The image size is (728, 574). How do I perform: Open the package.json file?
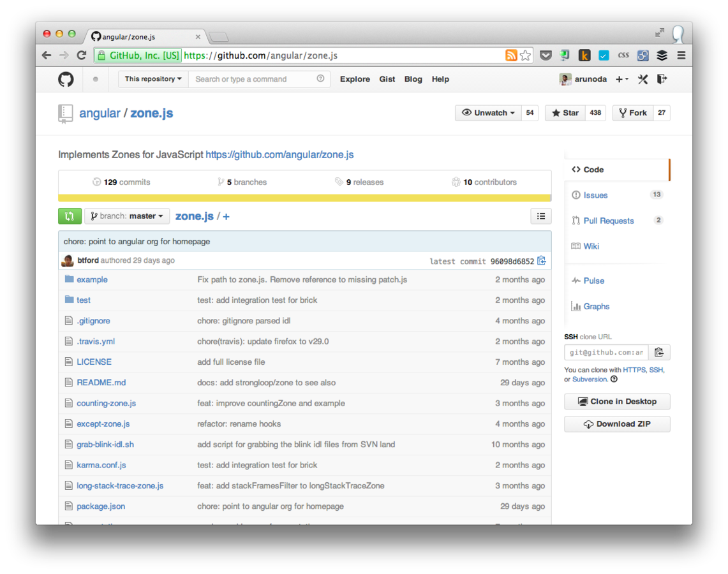[101, 506]
